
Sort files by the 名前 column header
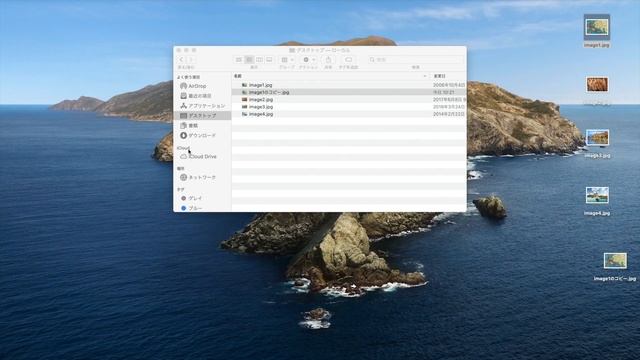pyautogui.click(x=238, y=76)
